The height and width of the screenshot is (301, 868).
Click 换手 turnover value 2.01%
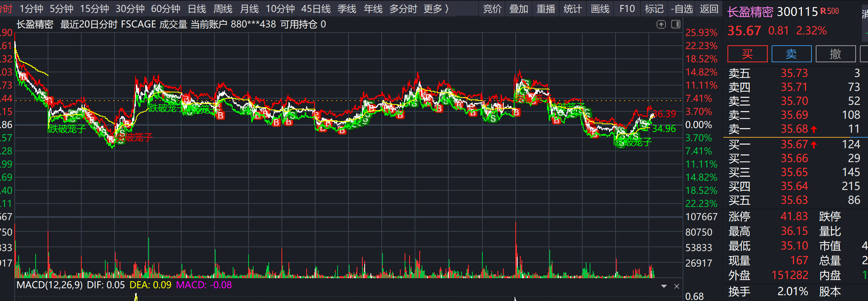(x=793, y=291)
